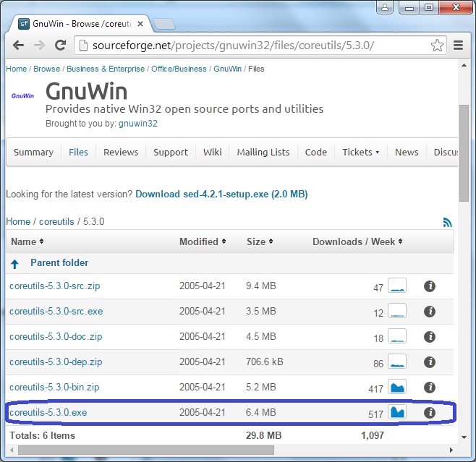Go to Parent folder link
The image size is (476, 462).
[59, 262]
